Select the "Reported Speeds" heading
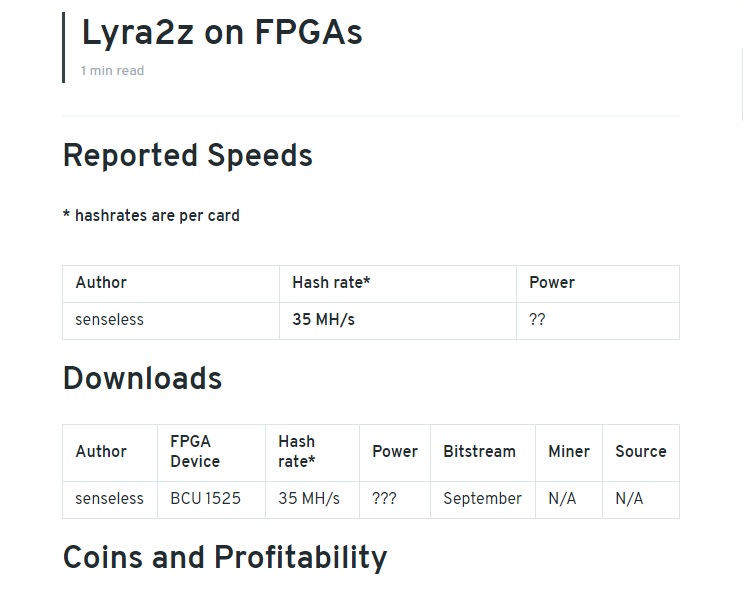Viewport: 743px width, 593px height. pyautogui.click(x=188, y=155)
